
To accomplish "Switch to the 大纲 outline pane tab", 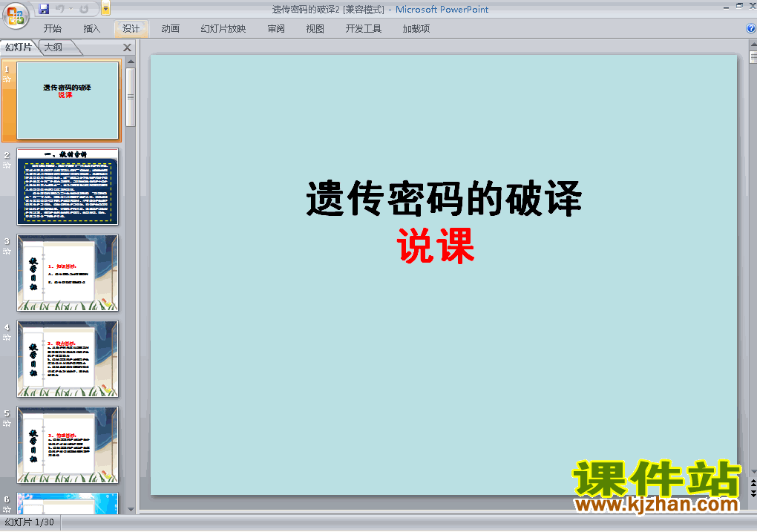I will point(53,47).
